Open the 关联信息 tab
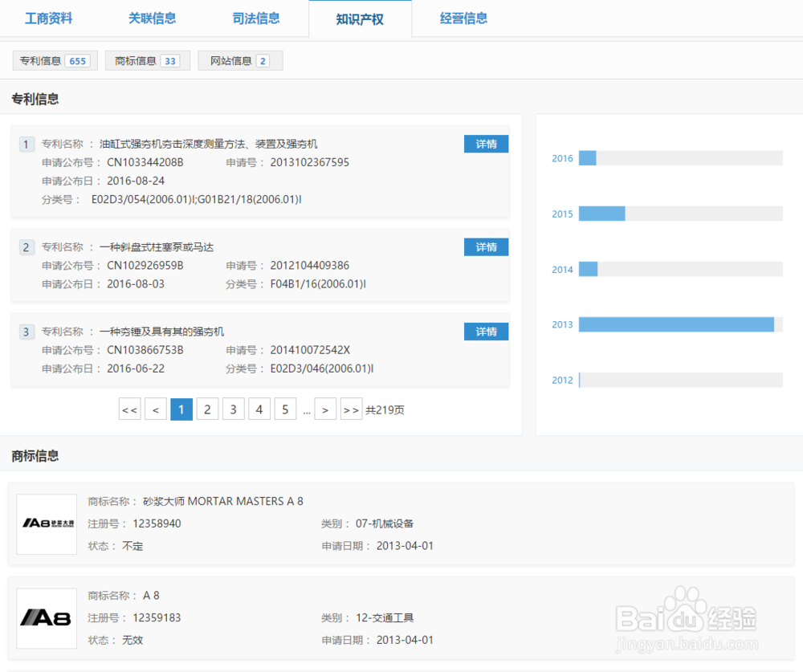Screen dimensions: 803x672 (x=152, y=18)
